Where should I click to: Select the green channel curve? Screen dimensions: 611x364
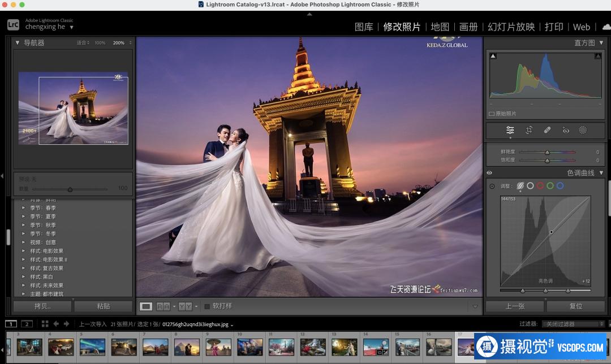[550, 186]
